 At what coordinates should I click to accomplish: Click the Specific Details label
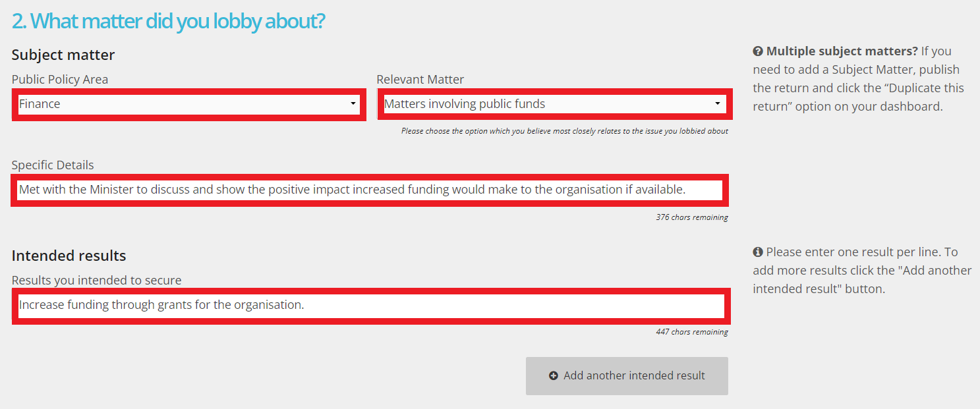click(53, 165)
